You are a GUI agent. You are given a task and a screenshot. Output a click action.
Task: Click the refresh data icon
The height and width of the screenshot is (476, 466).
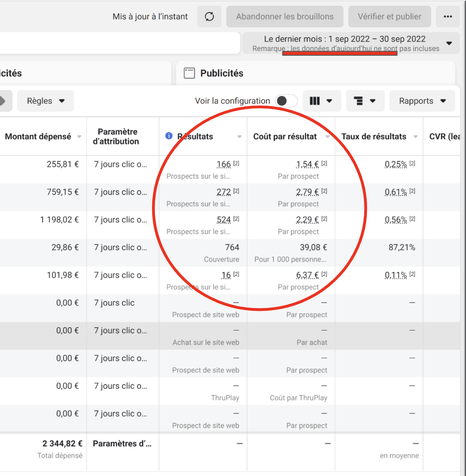tap(209, 17)
